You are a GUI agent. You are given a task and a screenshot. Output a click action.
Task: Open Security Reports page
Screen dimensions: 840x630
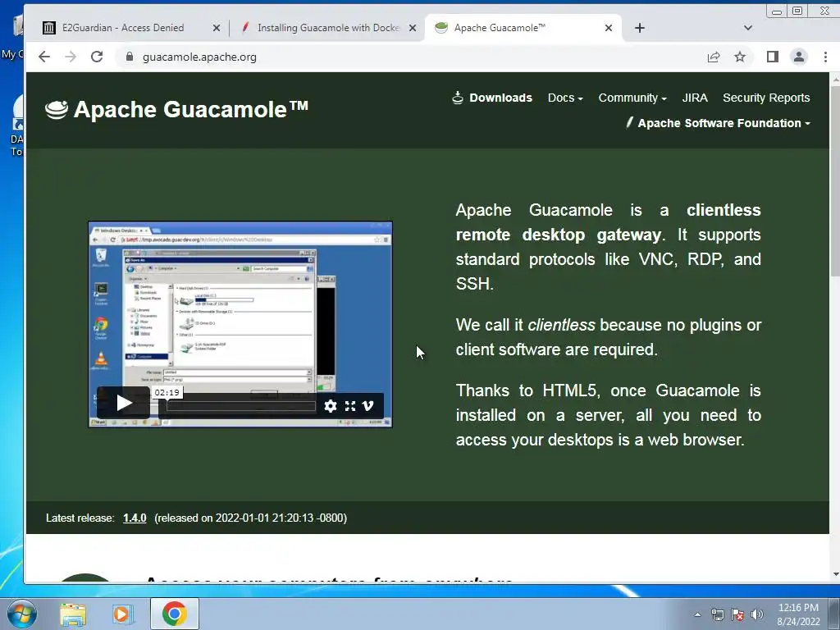click(x=766, y=98)
